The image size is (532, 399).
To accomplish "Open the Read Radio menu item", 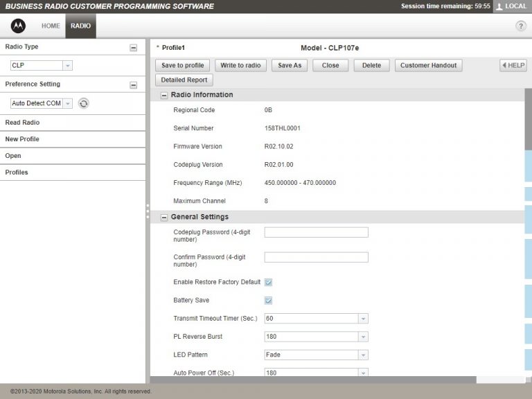I will click(22, 123).
